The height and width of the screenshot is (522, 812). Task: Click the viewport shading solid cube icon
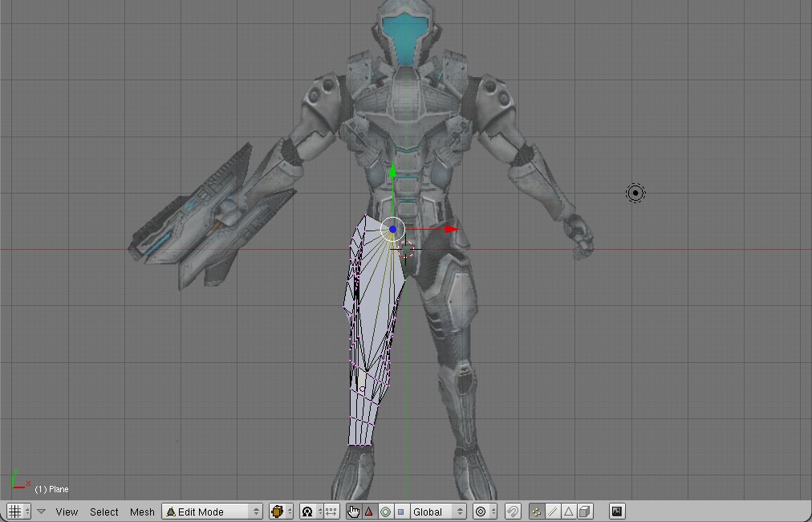(x=277, y=512)
